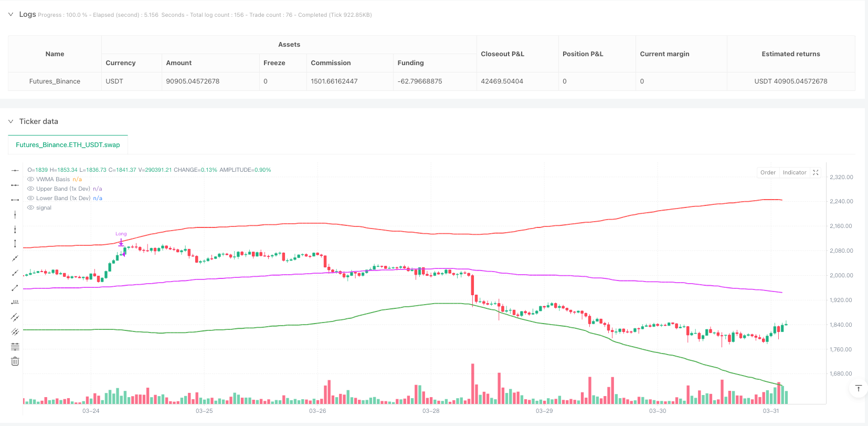Click the Commission column header
The height and width of the screenshot is (426, 868).
click(350, 63)
